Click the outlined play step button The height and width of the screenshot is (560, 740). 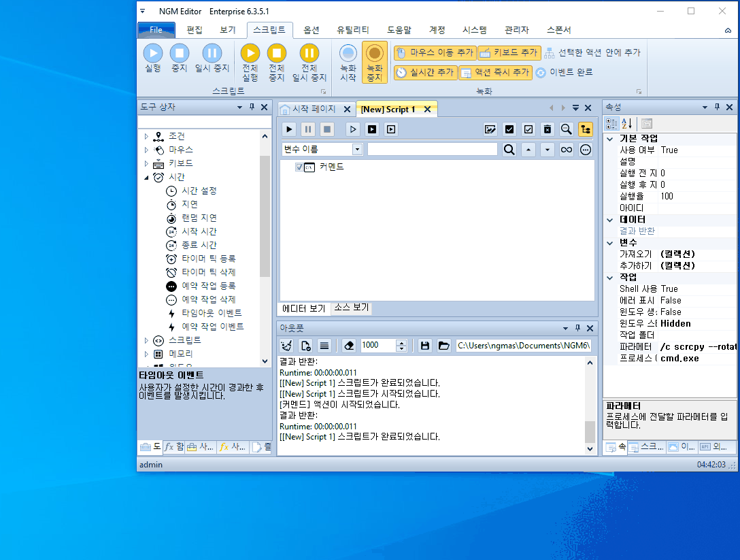point(352,129)
